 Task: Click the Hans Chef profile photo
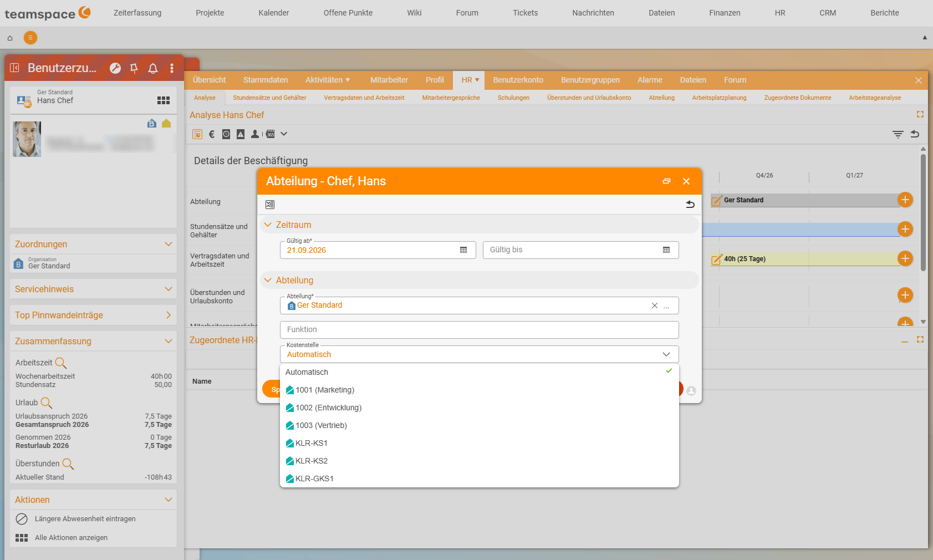[x=27, y=139]
